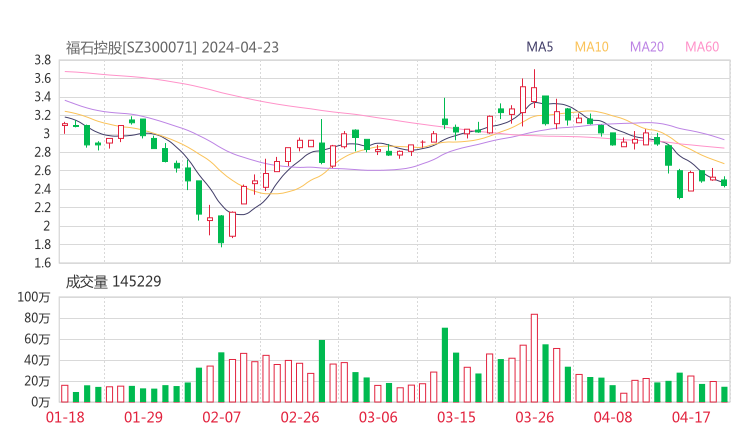
Task: Click the 2.4 price axis label
Action: point(42,189)
